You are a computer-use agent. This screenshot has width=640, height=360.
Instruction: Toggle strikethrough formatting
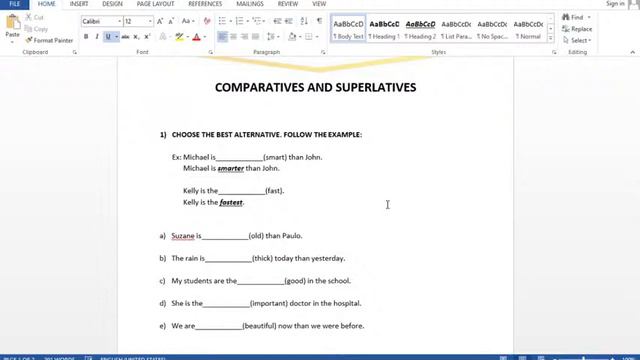pyautogui.click(x=125, y=37)
